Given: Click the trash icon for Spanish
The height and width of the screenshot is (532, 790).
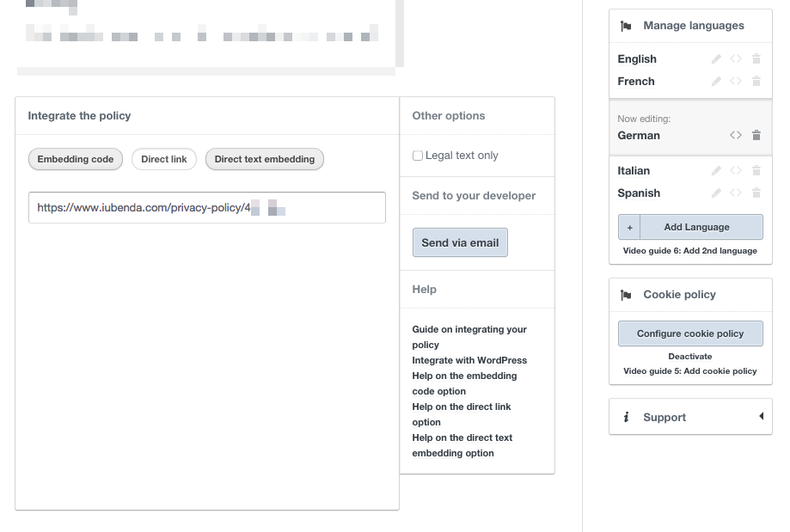Looking at the screenshot, I should pos(756,193).
